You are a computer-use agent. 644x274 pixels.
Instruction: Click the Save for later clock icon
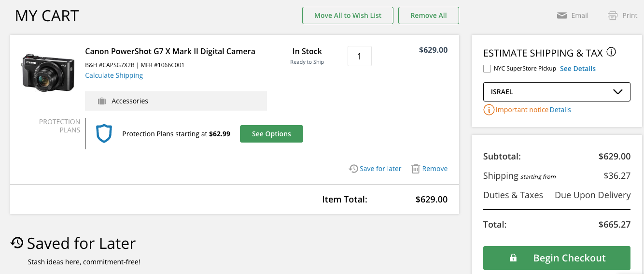pos(353,169)
